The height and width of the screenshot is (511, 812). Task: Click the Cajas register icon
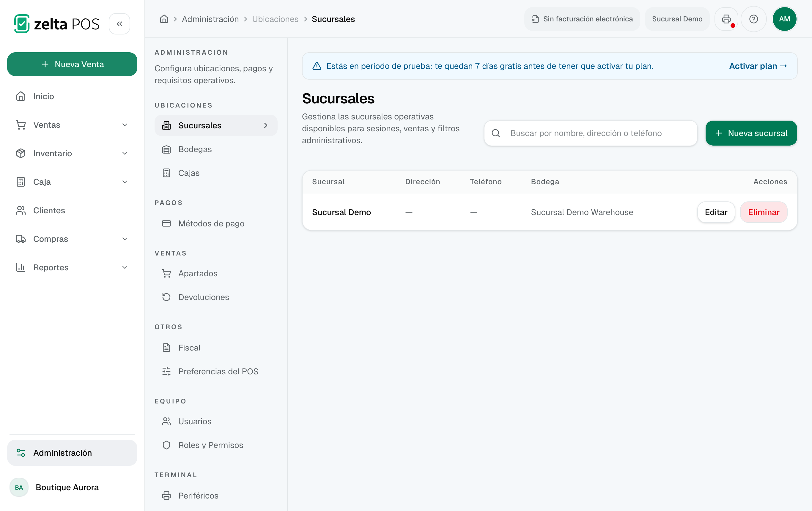166,173
